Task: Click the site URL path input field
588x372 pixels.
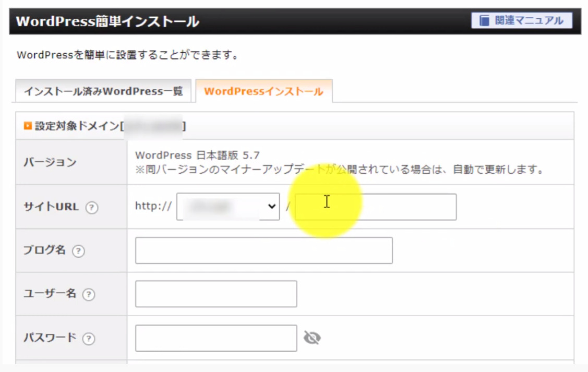Action: [x=375, y=207]
